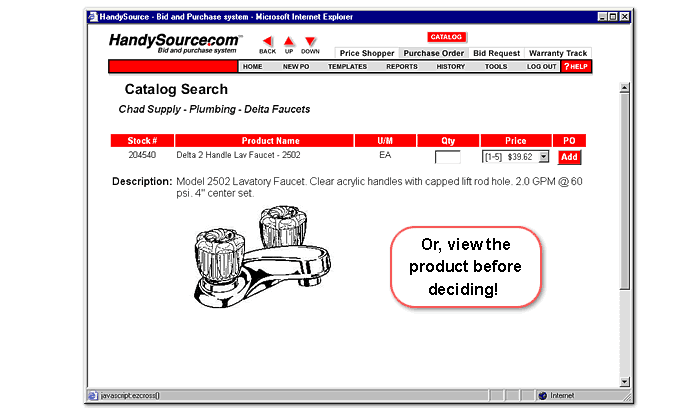Image resolution: width=686 pixels, height=410 pixels.
Task: Click the red Back arrow icon
Action: 267,41
